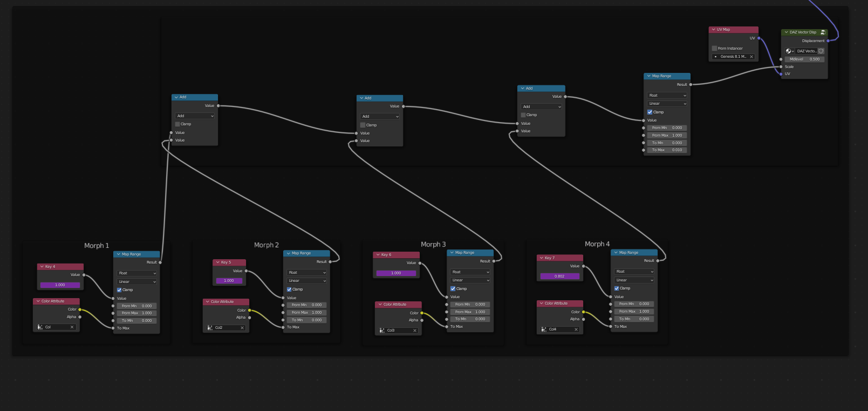Click the Mdlevel 0.500 field in DAZ Vector Disp
868x411 pixels.
804,59
